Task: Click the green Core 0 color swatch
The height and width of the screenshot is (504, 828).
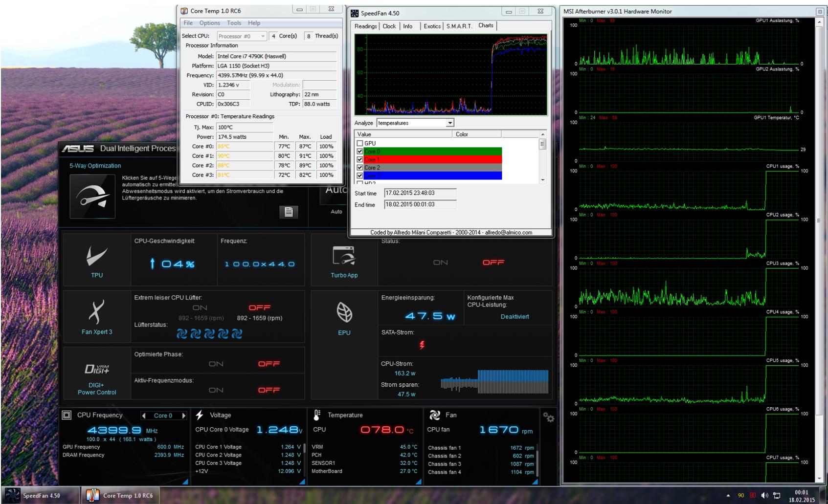Action: click(x=433, y=152)
